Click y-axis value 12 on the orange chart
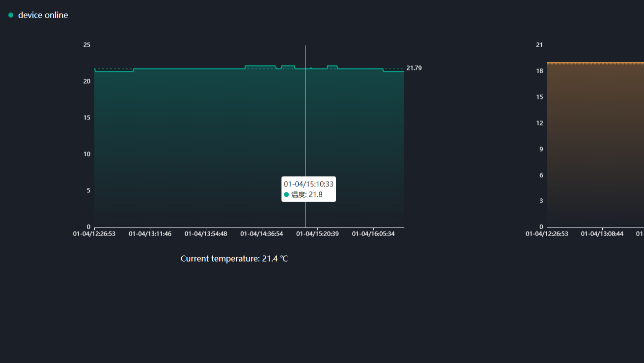The width and height of the screenshot is (644, 363). coord(539,123)
